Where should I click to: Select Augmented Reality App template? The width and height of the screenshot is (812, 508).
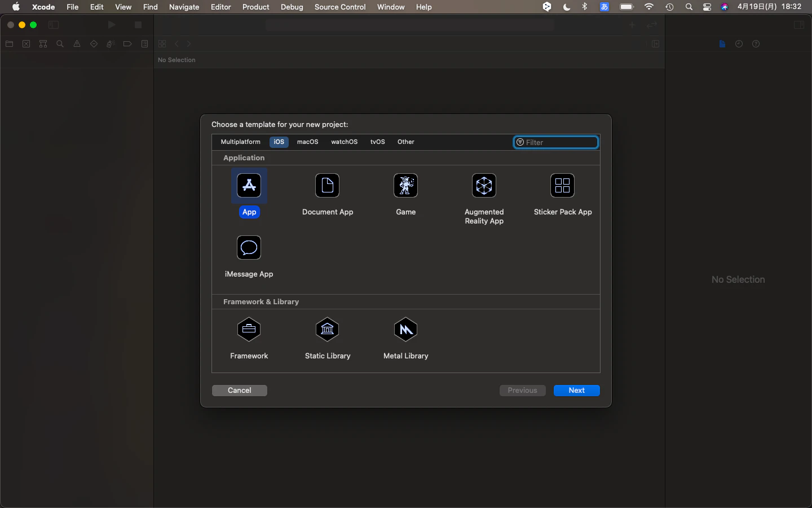tap(484, 186)
